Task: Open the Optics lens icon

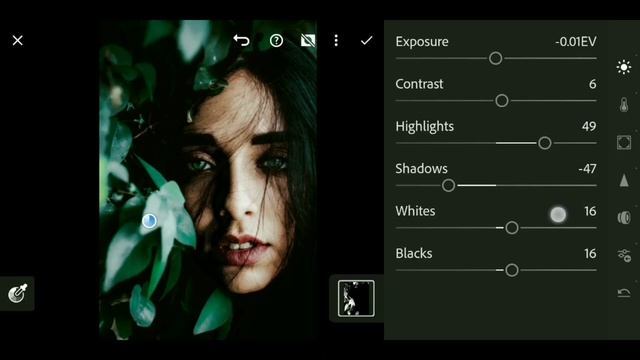Action: coord(624,218)
